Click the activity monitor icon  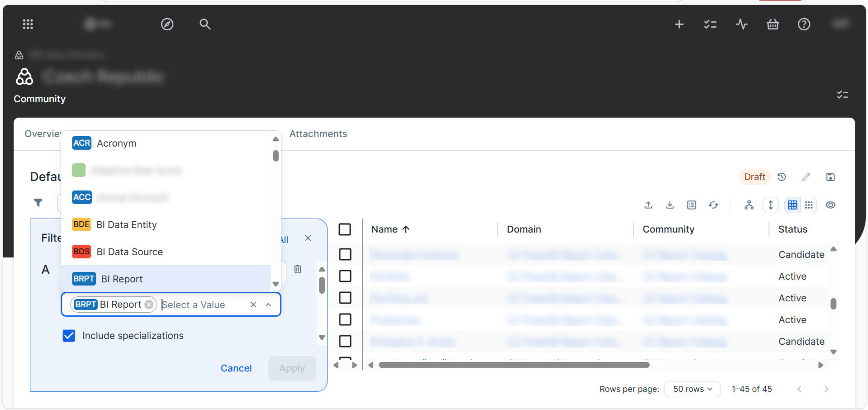point(741,24)
